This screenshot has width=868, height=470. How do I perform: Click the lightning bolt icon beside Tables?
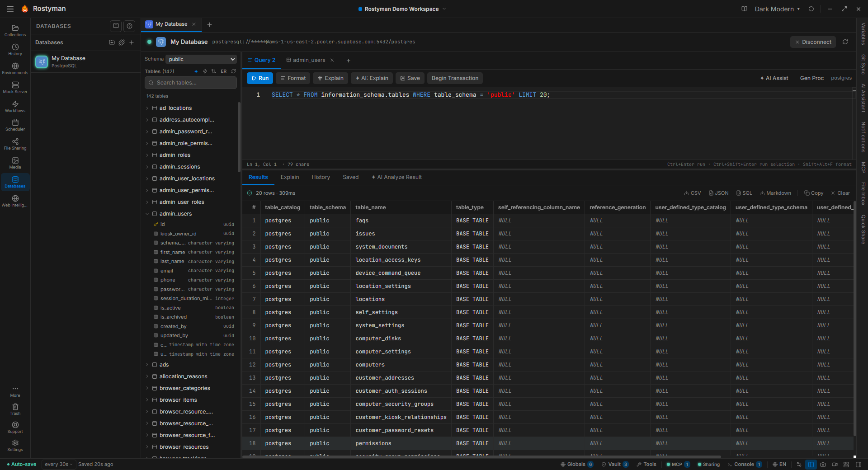tap(205, 71)
